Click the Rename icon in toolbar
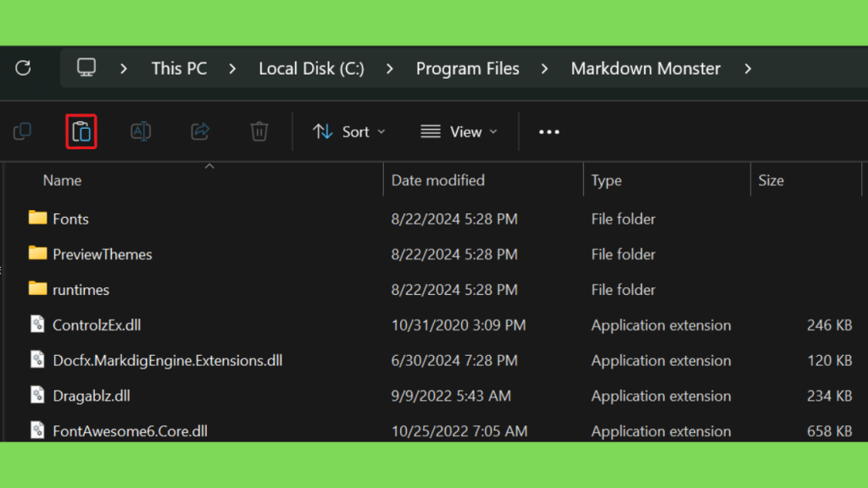This screenshot has height=488, width=868. click(x=141, y=131)
